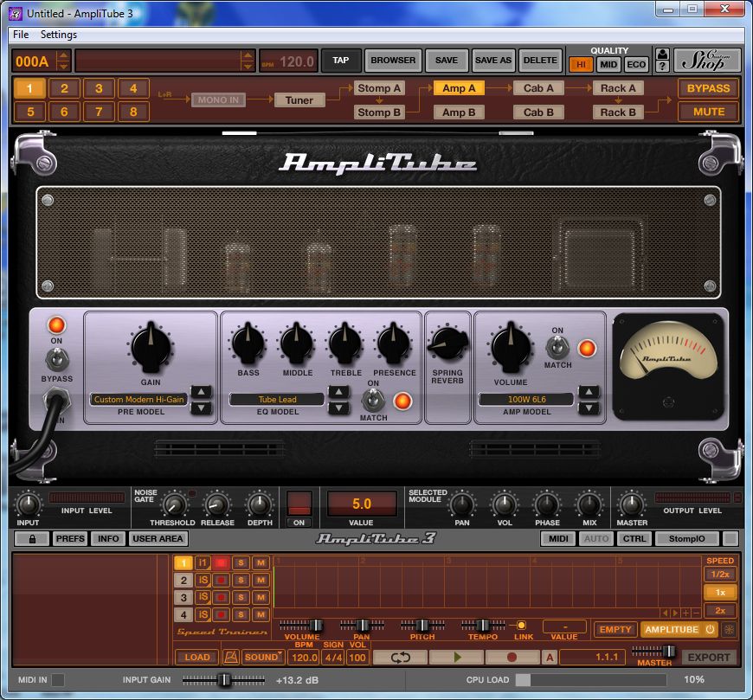Click the user account icon
Viewport: 753px width, 700px height.
662,54
